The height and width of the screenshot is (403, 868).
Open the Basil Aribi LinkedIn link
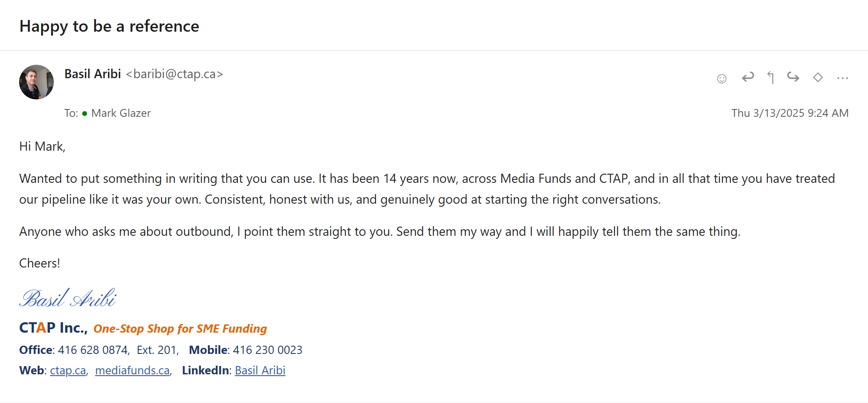coord(260,370)
